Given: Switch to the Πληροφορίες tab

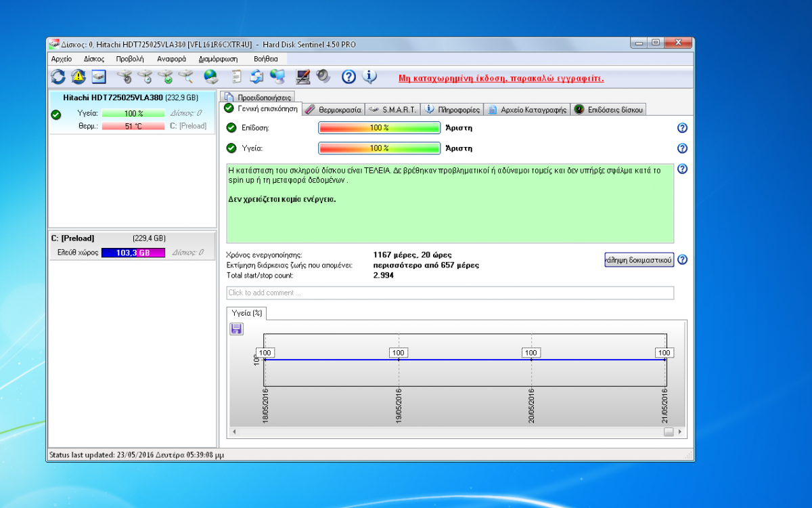Looking at the screenshot, I should pyautogui.click(x=453, y=109).
